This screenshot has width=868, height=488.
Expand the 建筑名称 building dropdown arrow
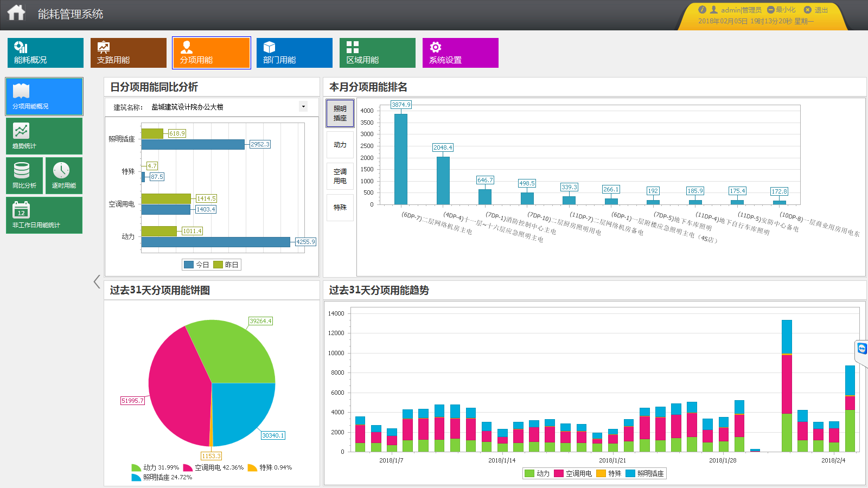click(303, 106)
